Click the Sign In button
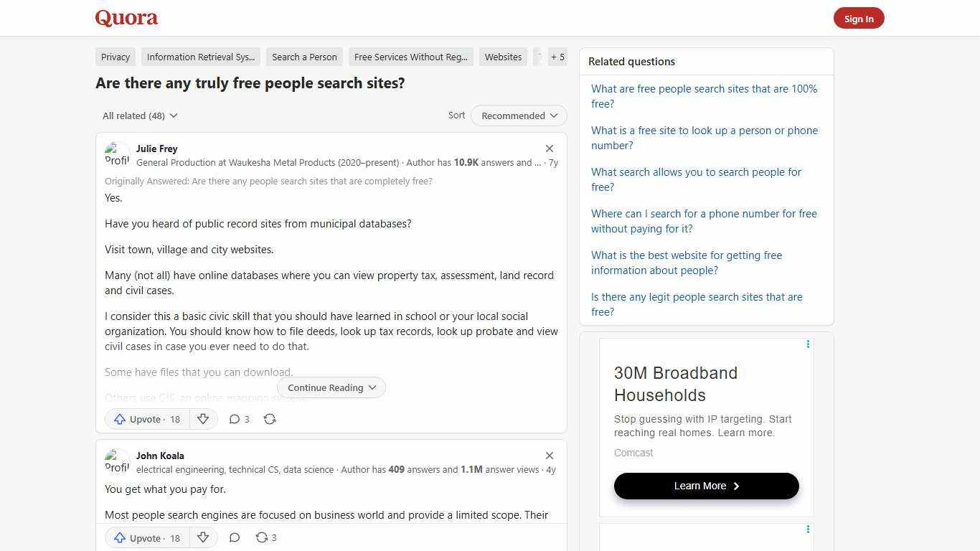Screen dimensions: 980x551 pyautogui.click(x=859, y=18)
